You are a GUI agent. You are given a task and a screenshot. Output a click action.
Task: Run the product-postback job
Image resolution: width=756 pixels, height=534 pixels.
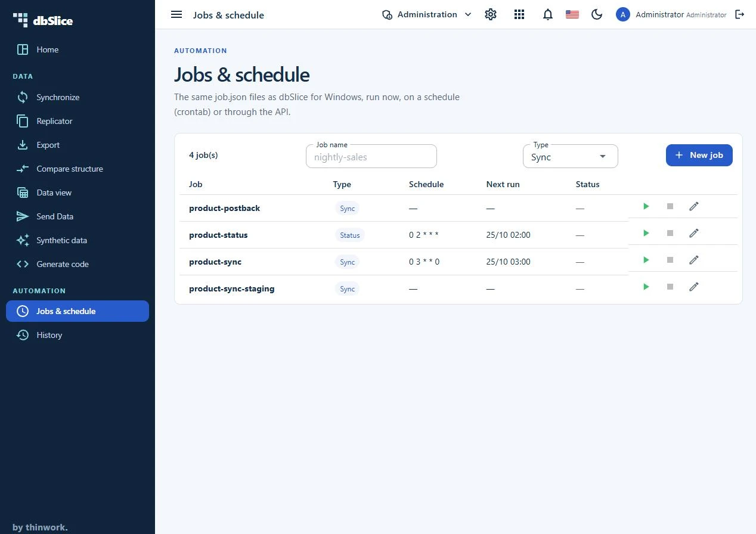[646, 206]
